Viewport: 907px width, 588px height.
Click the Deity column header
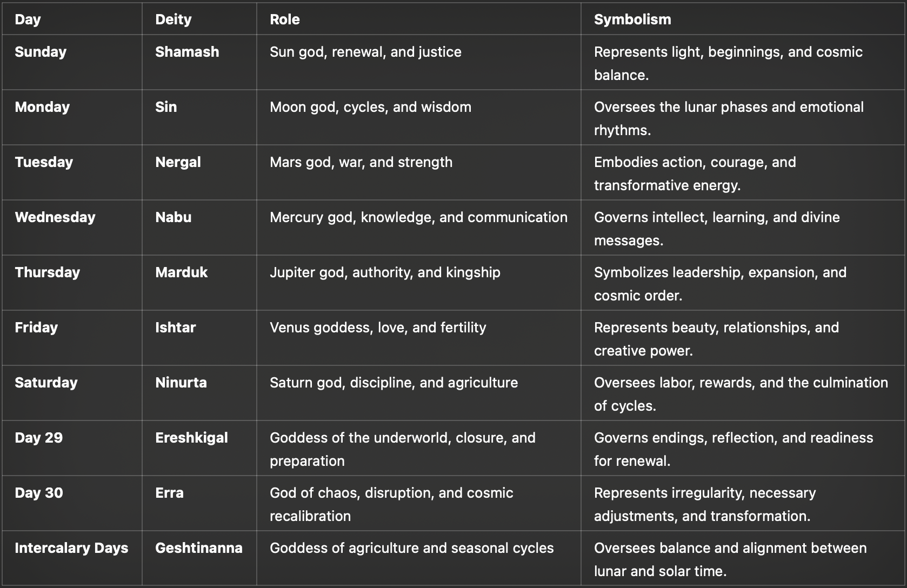coord(173,19)
